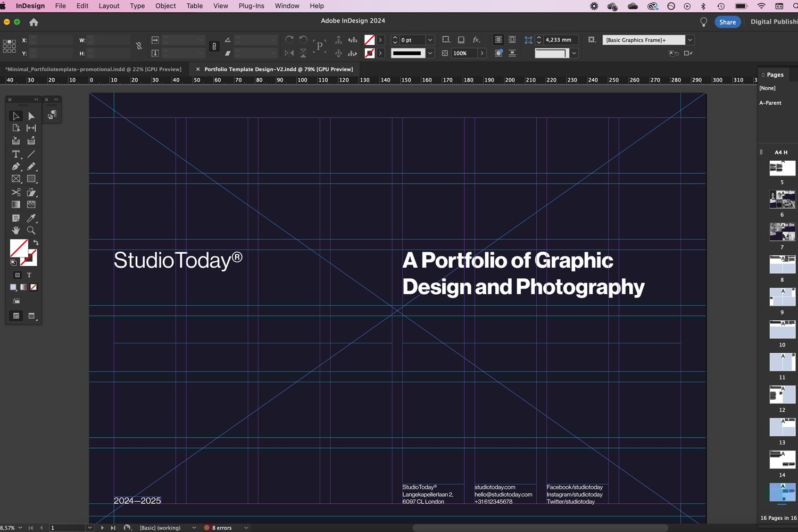Choose the Eyedropper tool
The image size is (798, 532).
[31, 218]
